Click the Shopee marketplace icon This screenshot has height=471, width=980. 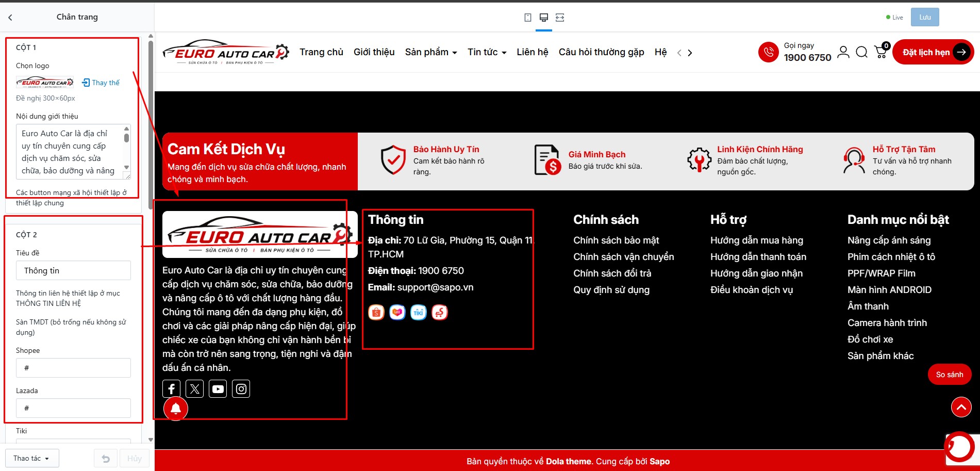click(x=376, y=312)
